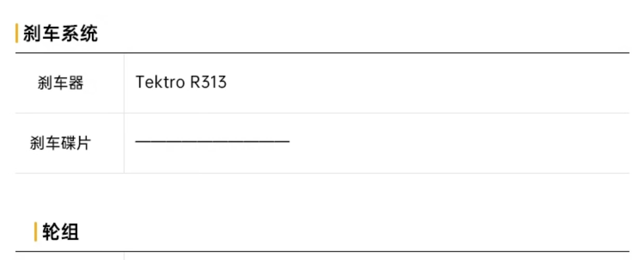
Task: Click the column separator in 刹车器 row
Action: click(x=124, y=83)
